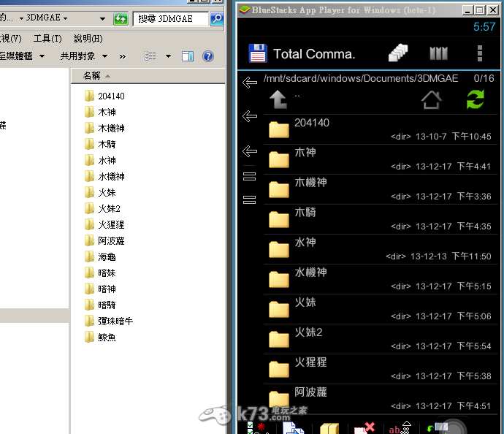
Task: Toggle the Explorer preview pane icon
Action: click(188, 56)
